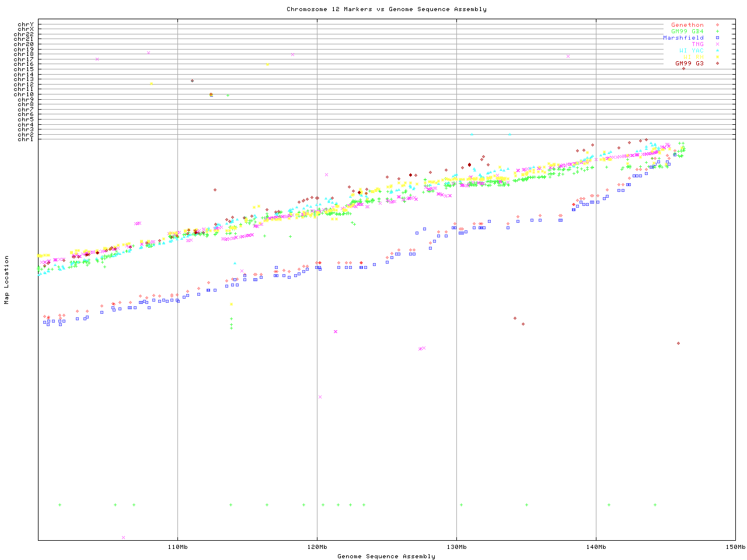
Task: Click the vertical Map Location axis title
Action: (7, 280)
